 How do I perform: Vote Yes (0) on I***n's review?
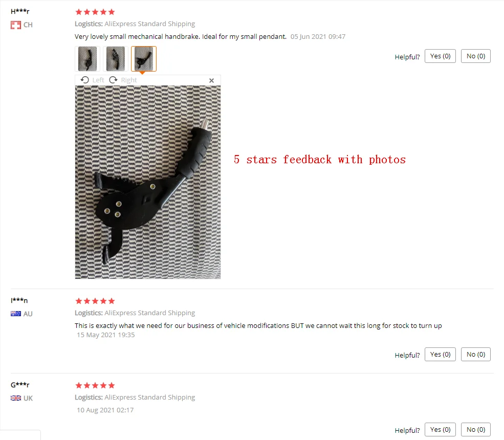click(440, 355)
